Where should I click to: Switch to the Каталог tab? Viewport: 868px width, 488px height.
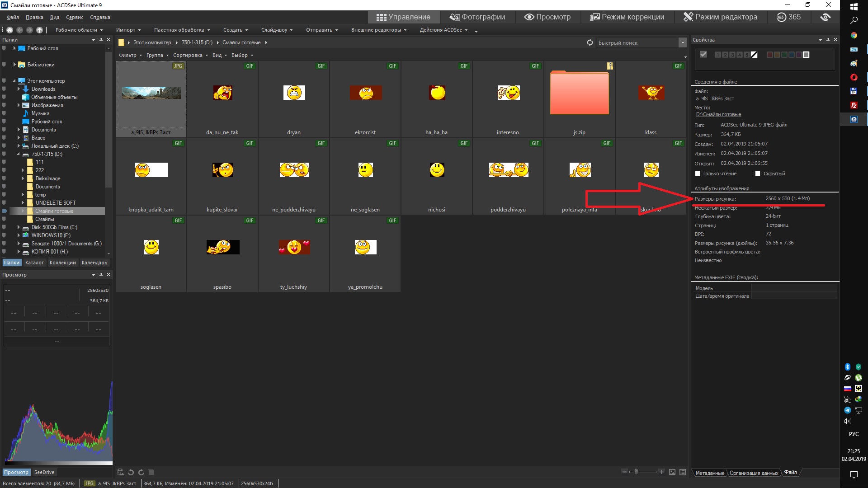34,263
